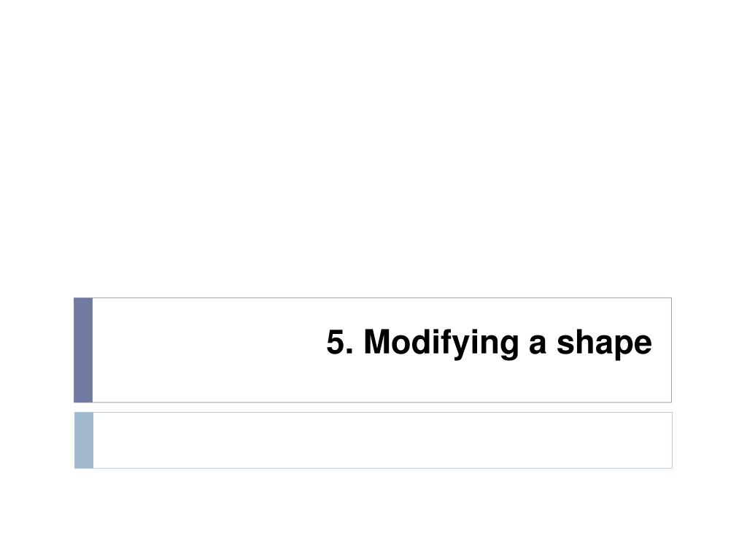Click the standalone letter "a" in the title
747x560 pixels.
pyautogui.click(x=538, y=345)
